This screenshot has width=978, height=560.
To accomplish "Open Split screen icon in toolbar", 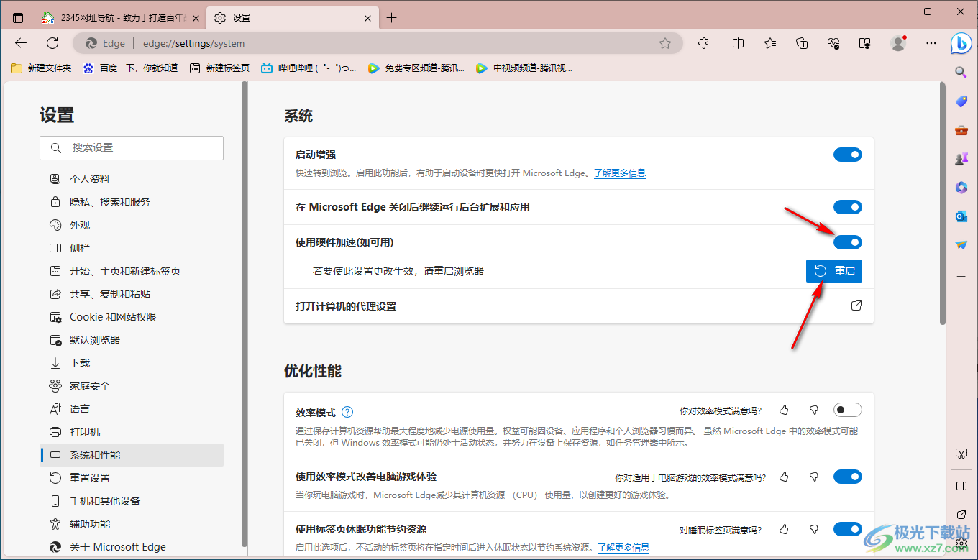I will [738, 43].
